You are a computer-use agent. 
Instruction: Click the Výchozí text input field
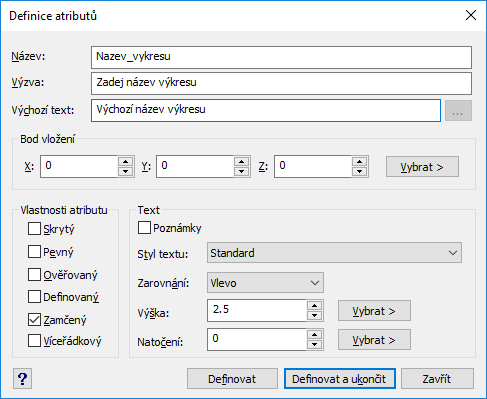[x=266, y=110]
